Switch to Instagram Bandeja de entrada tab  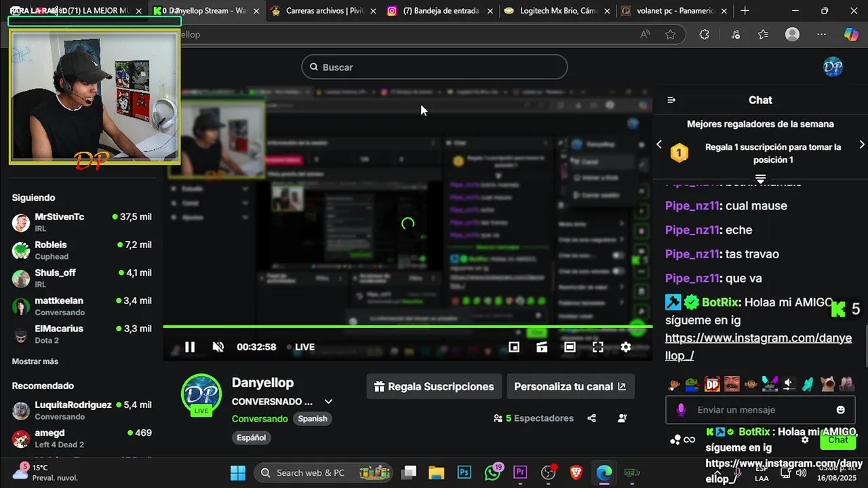[x=441, y=11]
